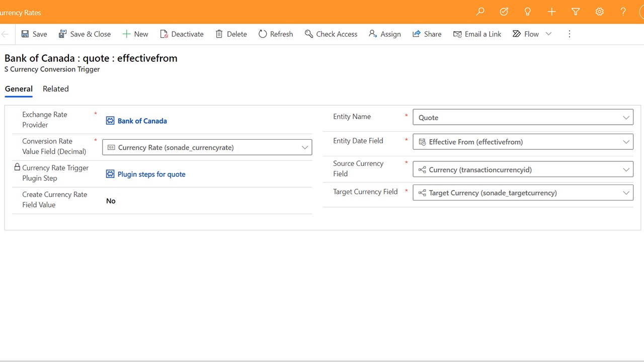Click the S Currency Conversion Trigger subtitle
Screen dimensions: 644x362
[52, 69]
